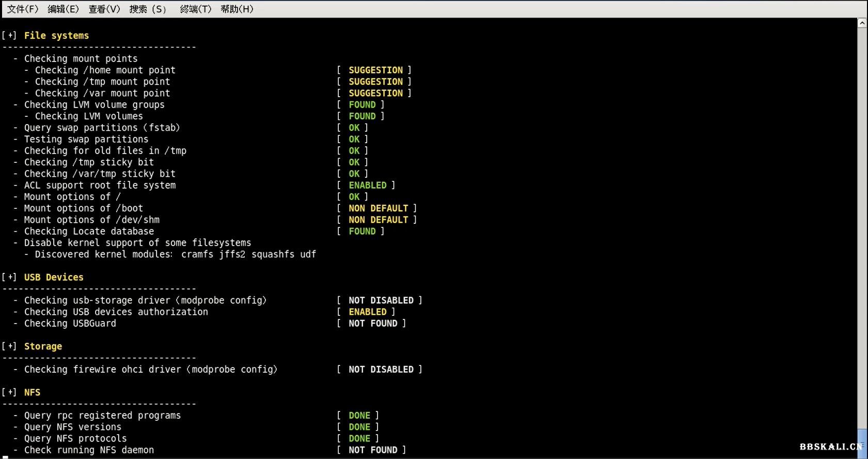Click the [+] marker beside Storage
868x459 pixels.
(9, 346)
